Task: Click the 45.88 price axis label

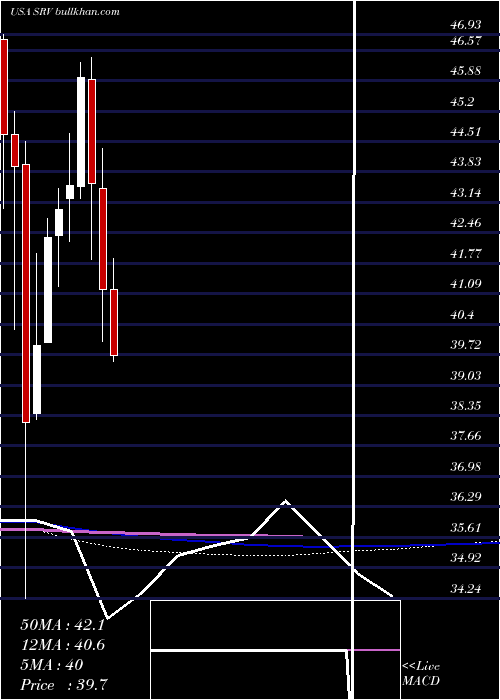Action: [x=465, y=71]
